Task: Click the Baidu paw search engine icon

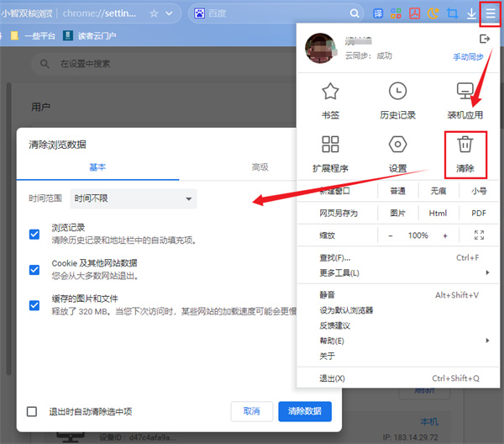Action: [x=199, y=13]
